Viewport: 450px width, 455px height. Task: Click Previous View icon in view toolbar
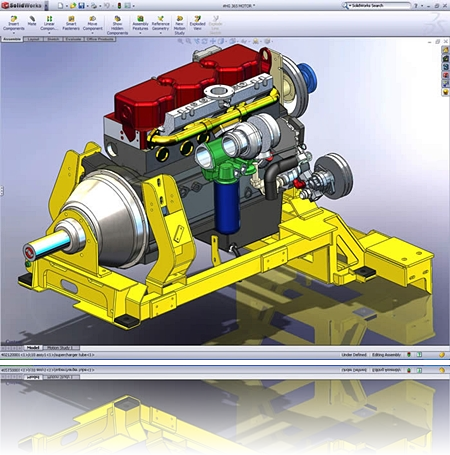point(197,41)
